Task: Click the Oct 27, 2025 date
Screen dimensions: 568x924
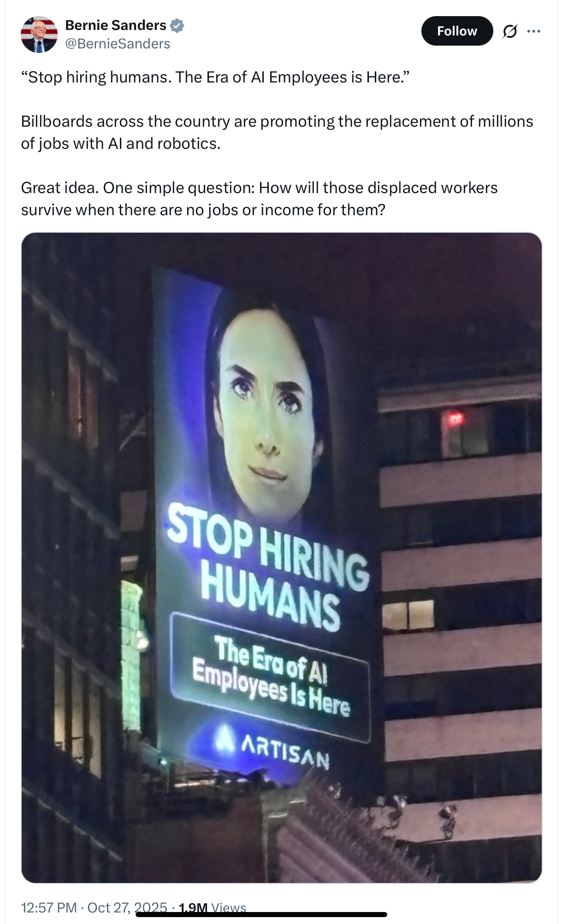Action: coord(127,907)
